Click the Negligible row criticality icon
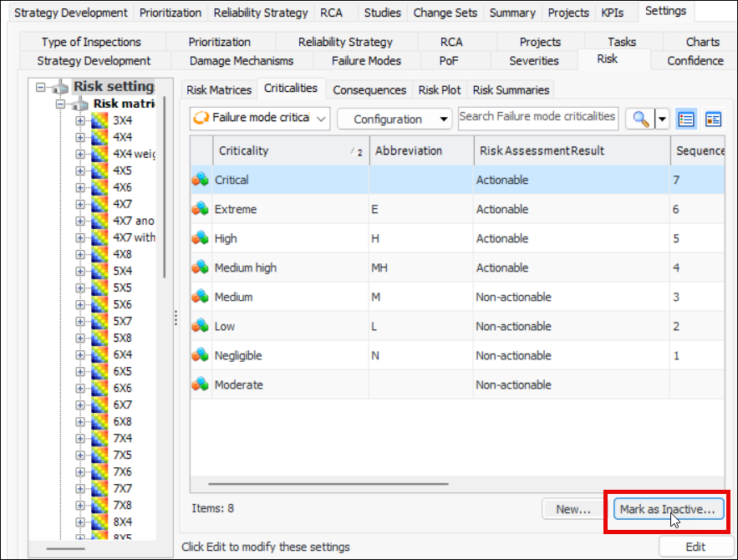The image size is (738, 560). (201, 355)
